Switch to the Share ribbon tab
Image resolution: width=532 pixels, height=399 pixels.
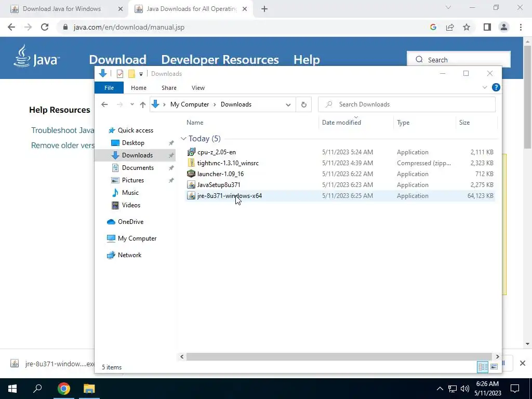point(169,88)
